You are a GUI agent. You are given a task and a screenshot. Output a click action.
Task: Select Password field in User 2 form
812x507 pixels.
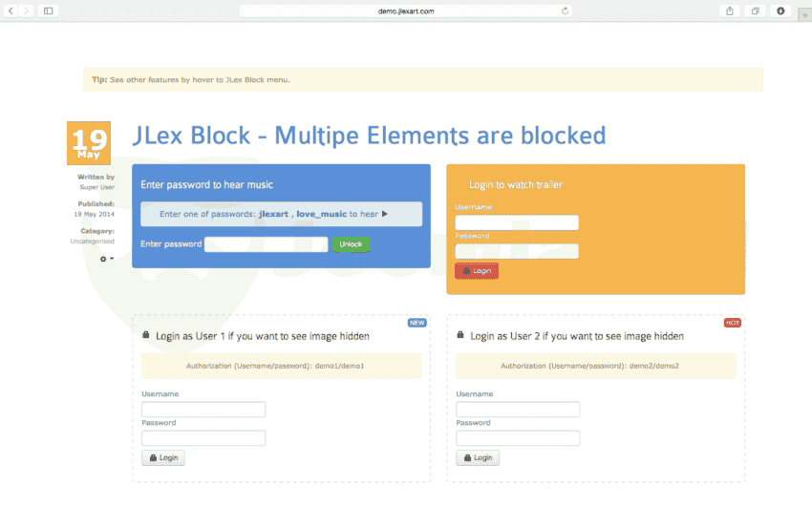coord(518,438)
